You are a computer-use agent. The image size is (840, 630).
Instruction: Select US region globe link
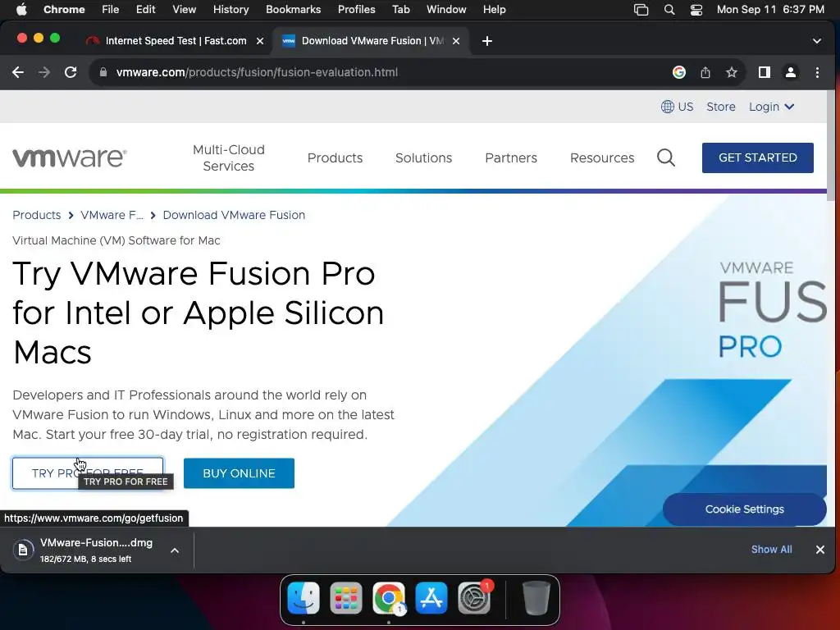tap(677, 107)
